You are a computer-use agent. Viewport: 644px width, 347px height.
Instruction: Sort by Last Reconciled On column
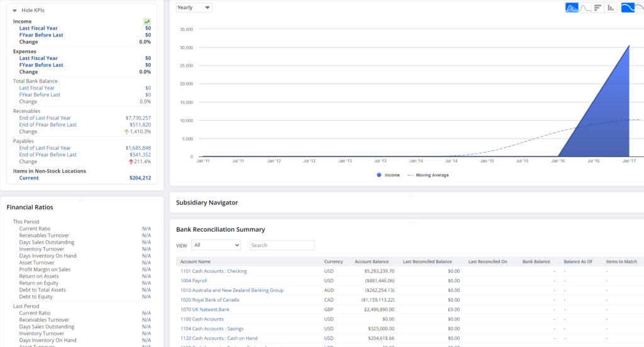[487, 261]
